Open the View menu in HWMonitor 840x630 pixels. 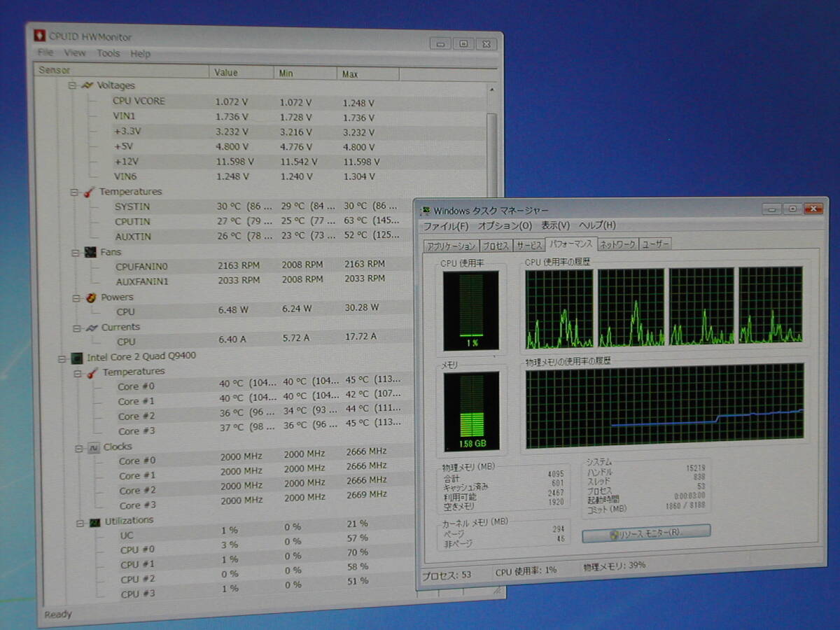[75, 52]
